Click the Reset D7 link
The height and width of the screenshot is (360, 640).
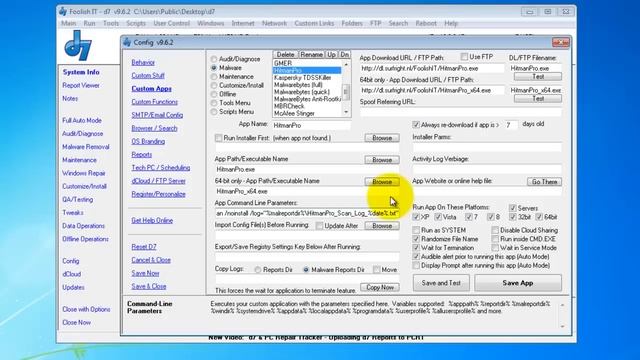tap(144, 247)
